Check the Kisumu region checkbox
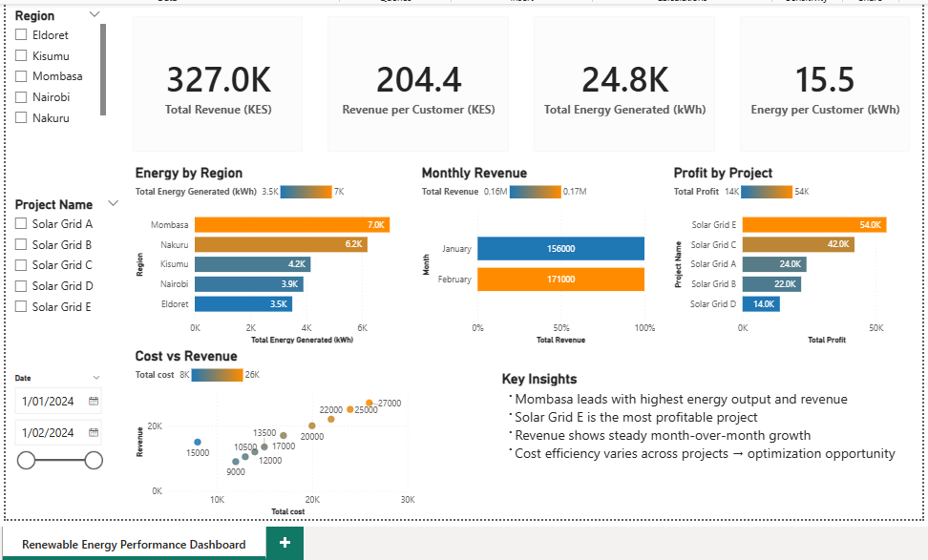Screen dimensions: 928x560 click(21, 55)
